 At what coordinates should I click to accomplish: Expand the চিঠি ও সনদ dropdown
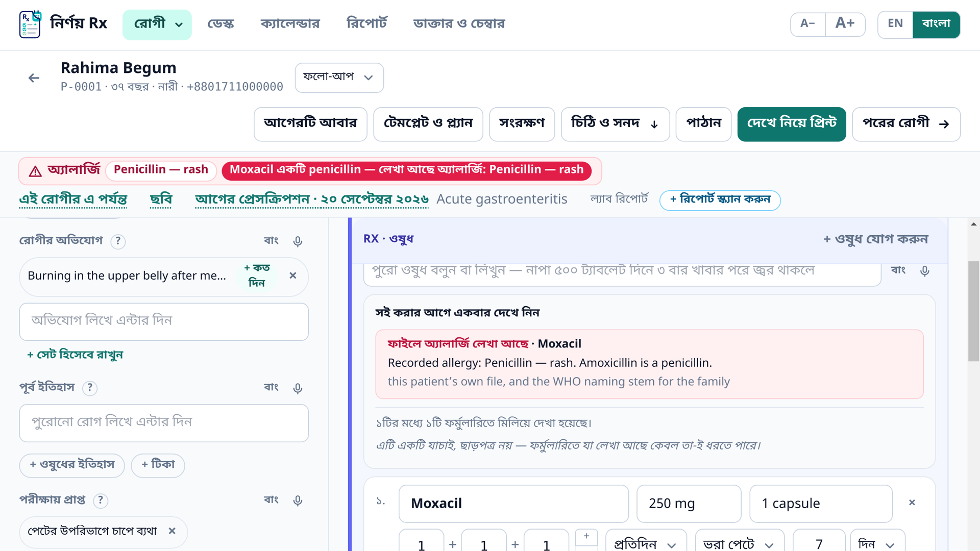coord(615,124)
